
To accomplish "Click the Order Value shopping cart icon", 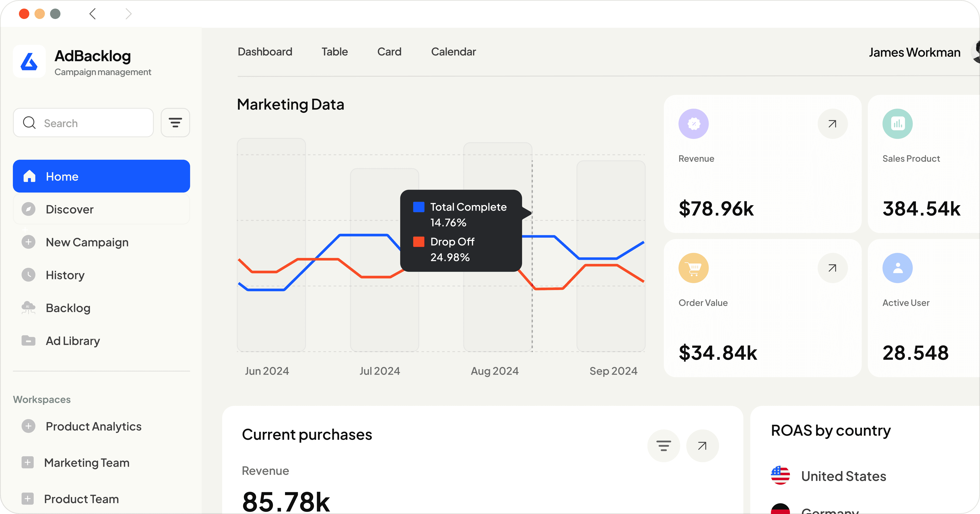I will pyautogui.click(x=694, y=268).
